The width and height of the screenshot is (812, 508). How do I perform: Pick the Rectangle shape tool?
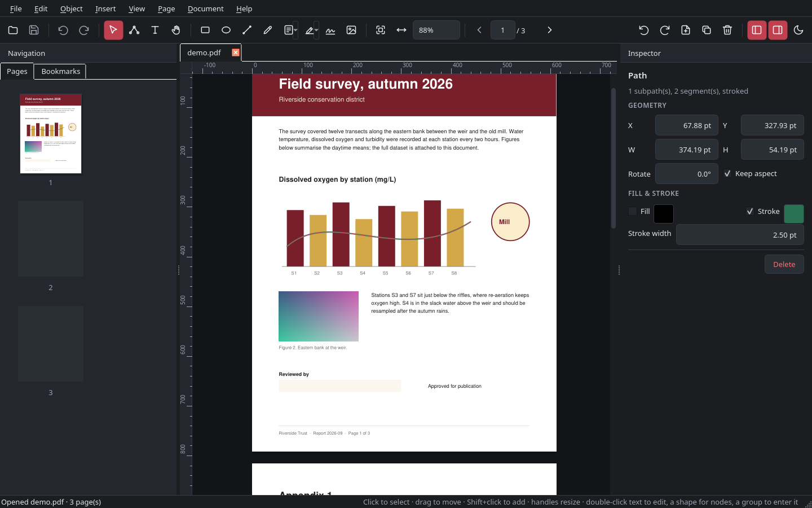click(205, 30)
